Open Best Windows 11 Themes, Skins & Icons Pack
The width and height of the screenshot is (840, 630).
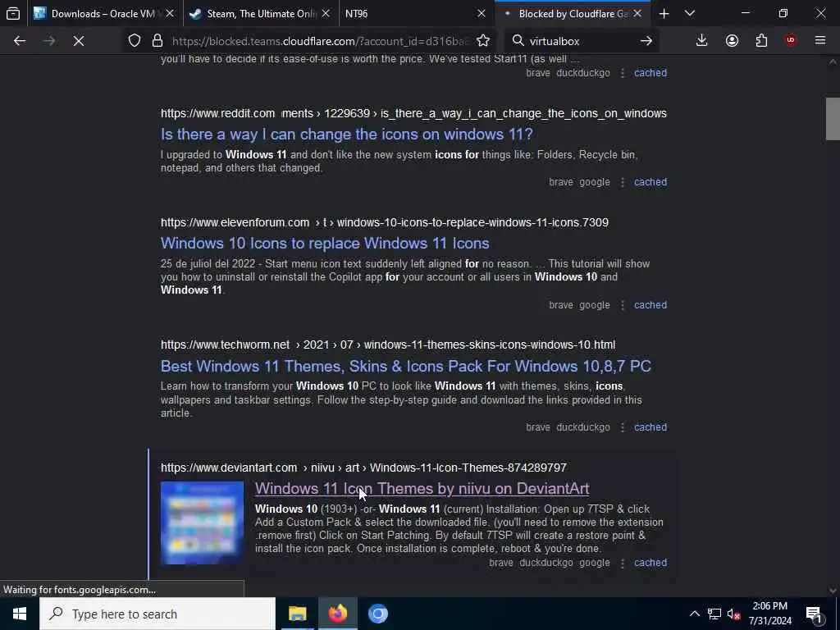pos(405,367)
